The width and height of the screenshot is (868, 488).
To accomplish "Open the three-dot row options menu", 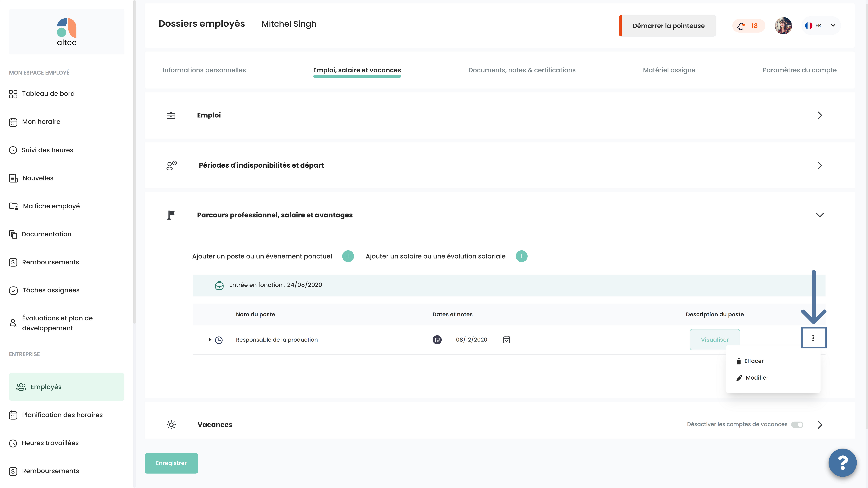I will (813, 338).
